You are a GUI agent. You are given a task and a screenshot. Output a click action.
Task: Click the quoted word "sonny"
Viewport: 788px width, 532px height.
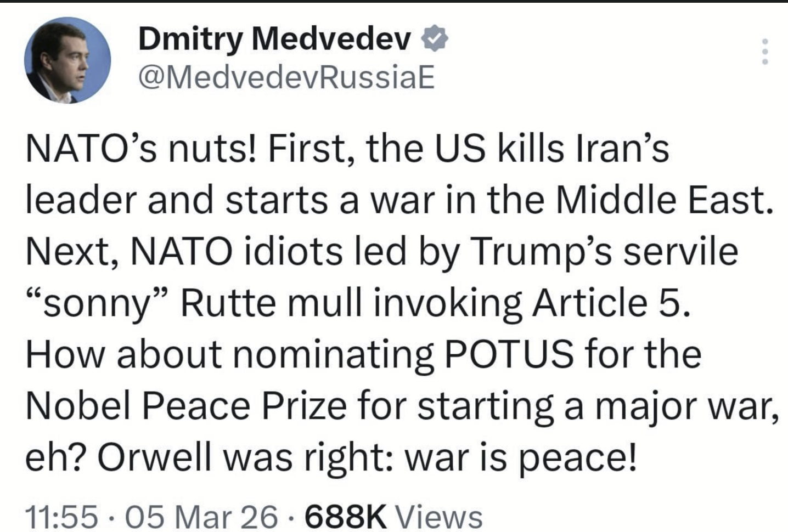click(x=97, y=304)
